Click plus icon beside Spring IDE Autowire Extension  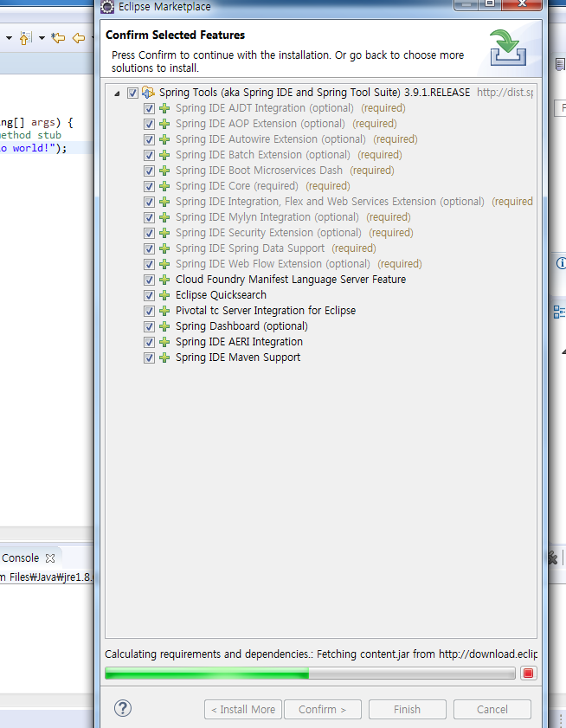tap(164, 139)
